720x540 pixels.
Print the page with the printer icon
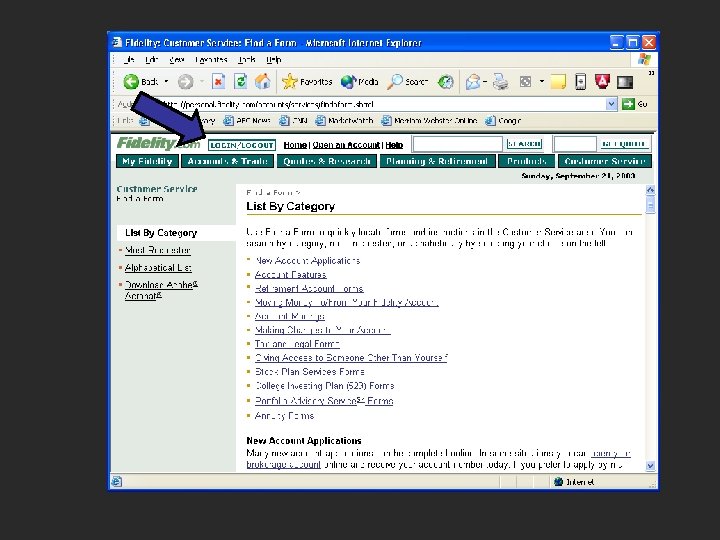pyautogui.click(x=501, y=82)
